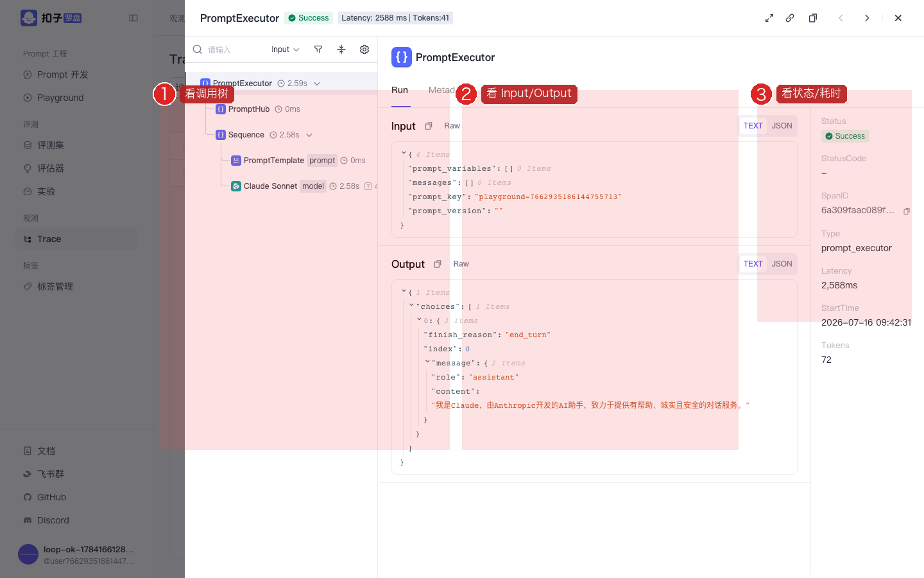Open the filter funnel in the span tree toolbar

[318, 49]
